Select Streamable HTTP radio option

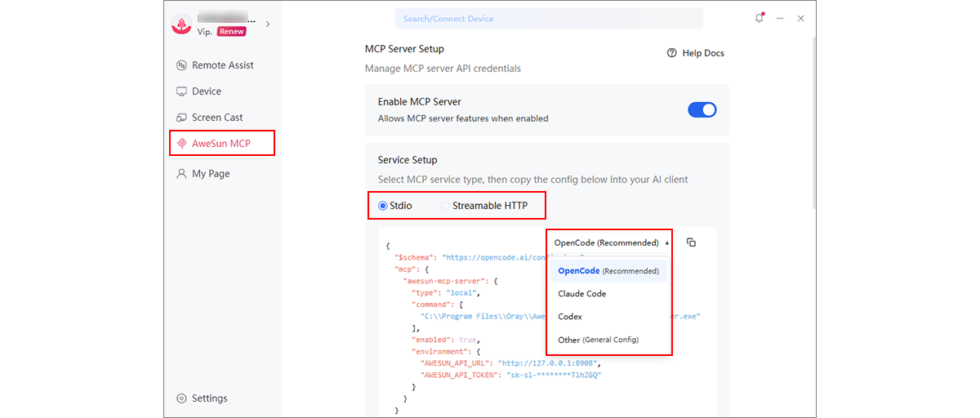(x=483, y=206)
